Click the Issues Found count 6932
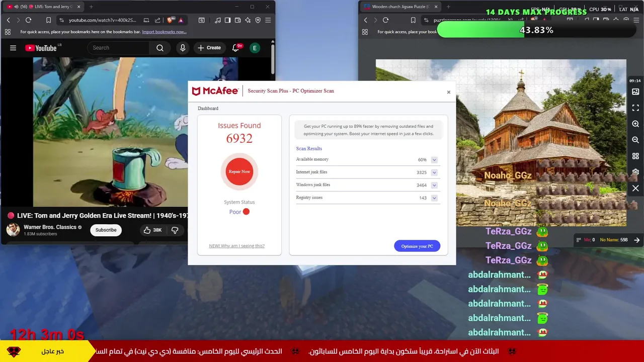The image size is (644, 362). click(239, 138)
